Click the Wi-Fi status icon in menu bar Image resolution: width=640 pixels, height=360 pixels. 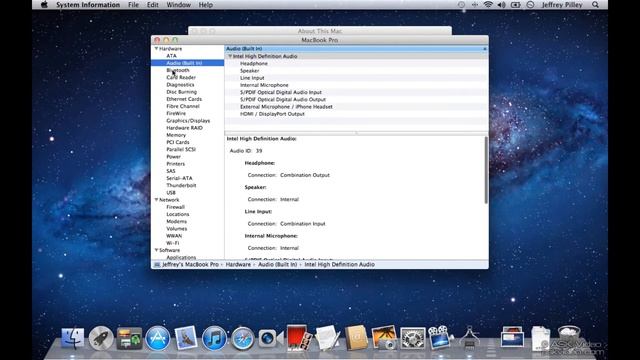coord(488,5)
